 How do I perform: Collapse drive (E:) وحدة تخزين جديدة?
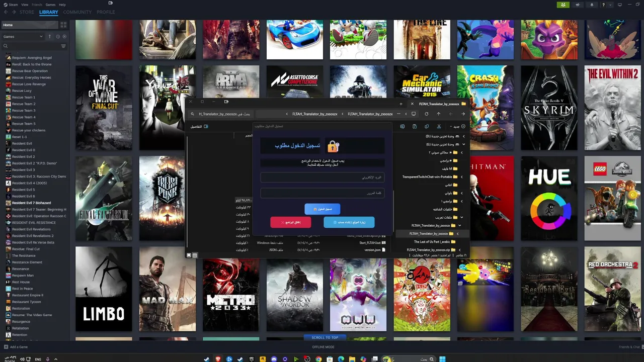463,144
